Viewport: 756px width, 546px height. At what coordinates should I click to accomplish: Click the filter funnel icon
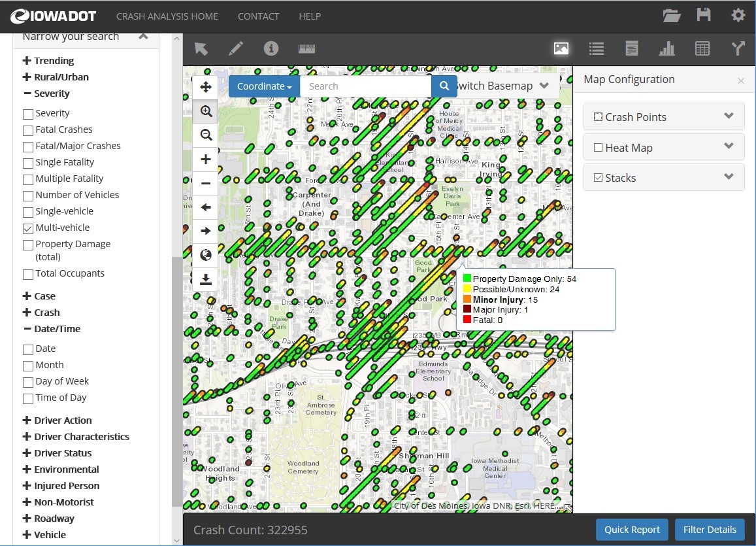point(738,48)
